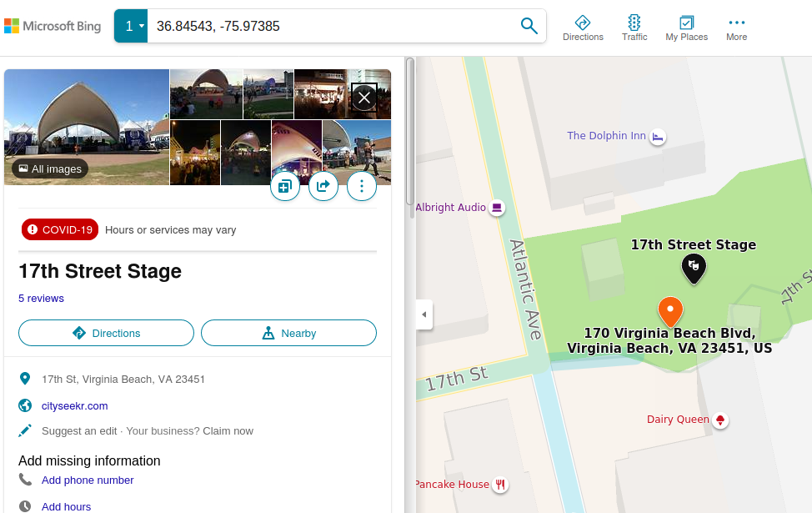This screenshot has height=513, width=812.
Task: Click Dairy Queen map label
Action: (x=678, y=420)
